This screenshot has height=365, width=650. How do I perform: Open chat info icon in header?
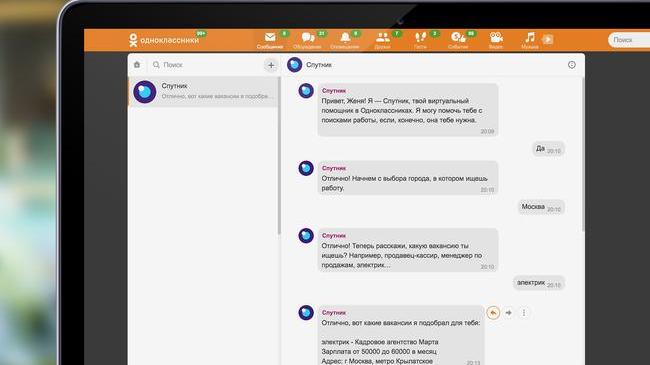point(572,65)
